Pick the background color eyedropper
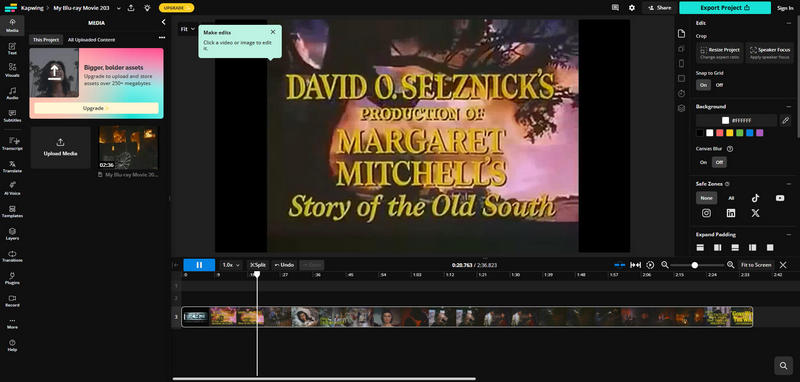The height and width of the screenshot is (382, 800). [x=786, y=120]
